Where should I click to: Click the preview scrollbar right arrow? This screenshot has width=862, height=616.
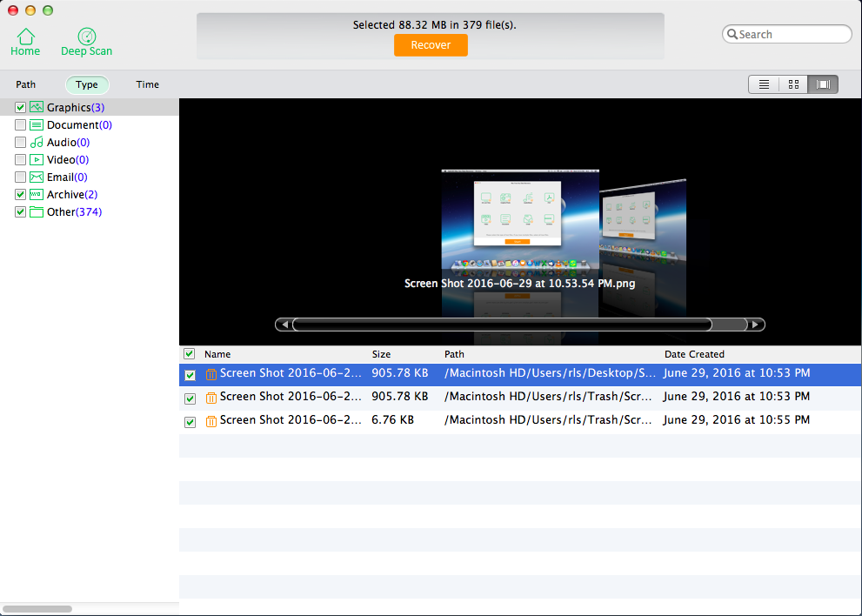757,325
